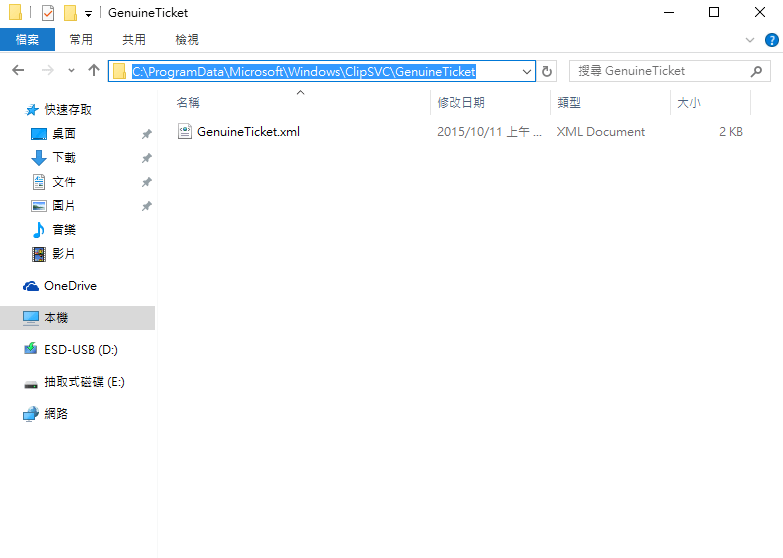Click the pin icon next to 桌面

(146, 134)
